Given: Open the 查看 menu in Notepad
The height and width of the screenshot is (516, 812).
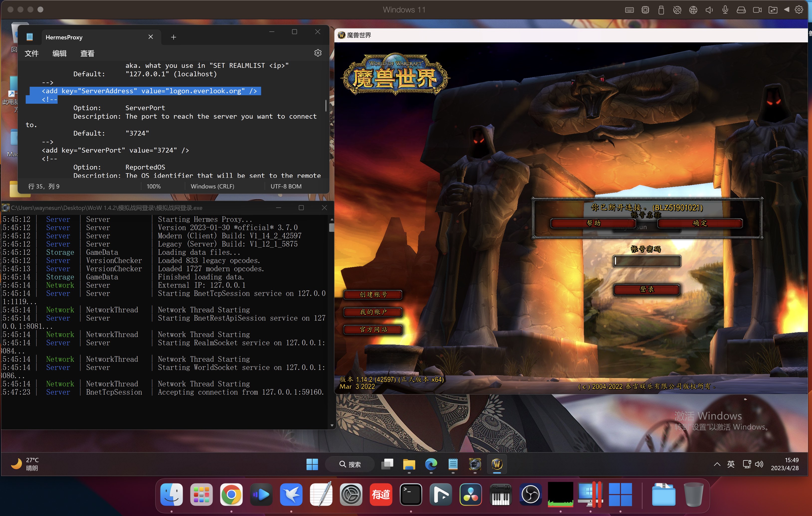Looking at the screenshot, I should coord(87,53).
